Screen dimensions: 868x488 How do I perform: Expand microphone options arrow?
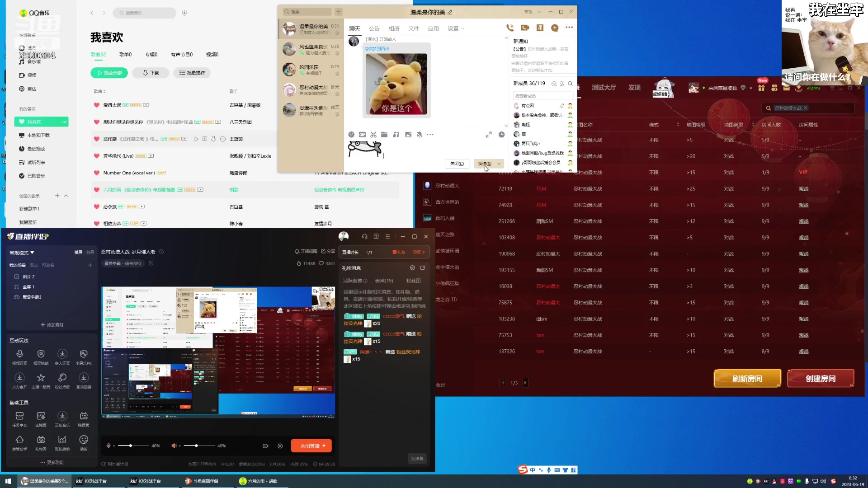[x=114, y=446]
